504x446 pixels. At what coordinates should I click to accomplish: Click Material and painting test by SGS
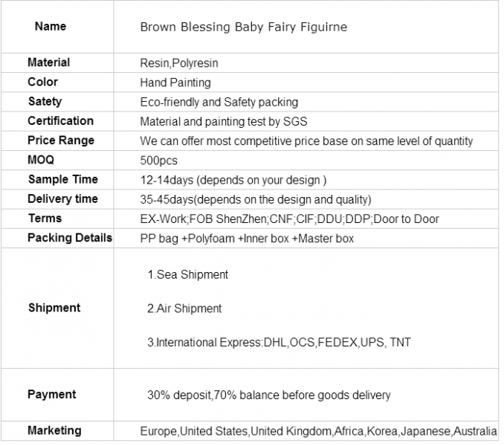point(224,121)
